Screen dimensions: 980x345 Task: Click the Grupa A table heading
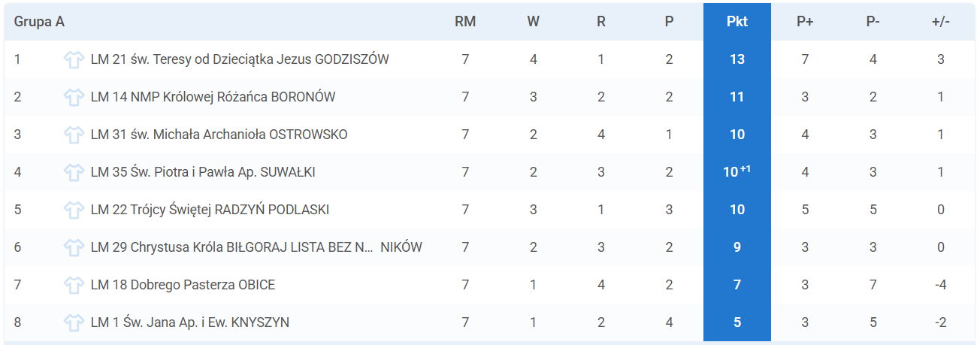coord(39,22)
